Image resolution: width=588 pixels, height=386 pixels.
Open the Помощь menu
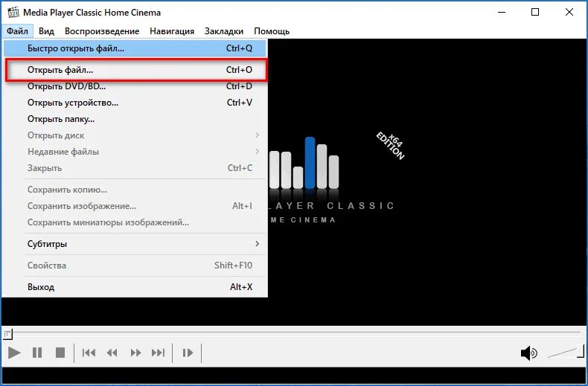click(272, 31)
